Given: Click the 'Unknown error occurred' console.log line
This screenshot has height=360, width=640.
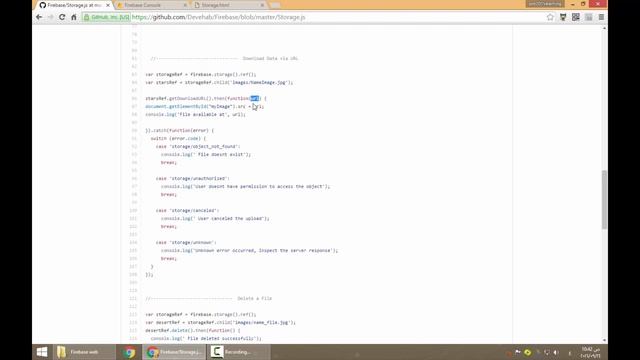Looking at the screenshot, I should pos(249,251).
